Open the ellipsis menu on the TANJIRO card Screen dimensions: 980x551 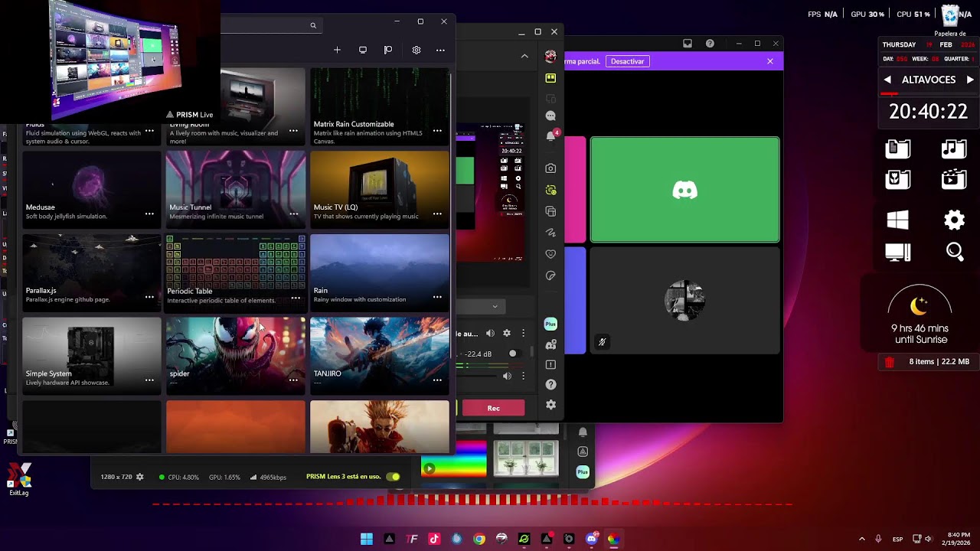(437, 380)
